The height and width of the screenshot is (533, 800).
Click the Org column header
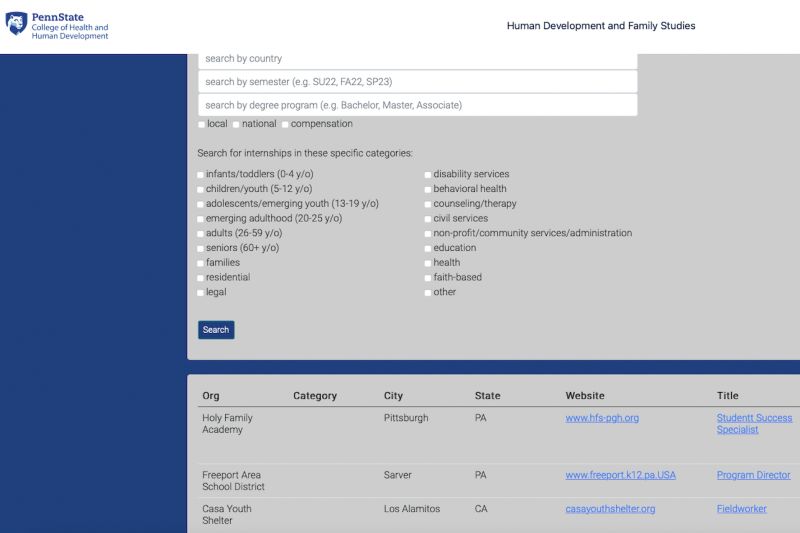(x=211, y=396)
